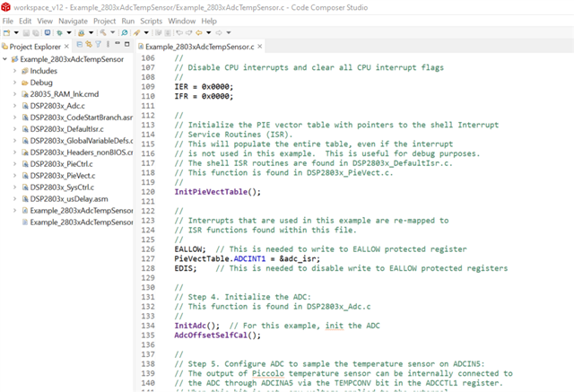
Task: Collapse the Example_2803xAdcTempSensor project node
Action: pos(4,59)
